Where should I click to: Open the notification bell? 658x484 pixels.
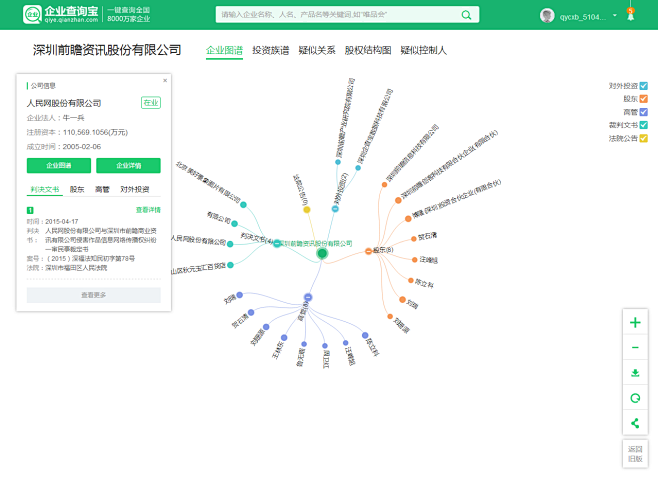pos(630,15)
